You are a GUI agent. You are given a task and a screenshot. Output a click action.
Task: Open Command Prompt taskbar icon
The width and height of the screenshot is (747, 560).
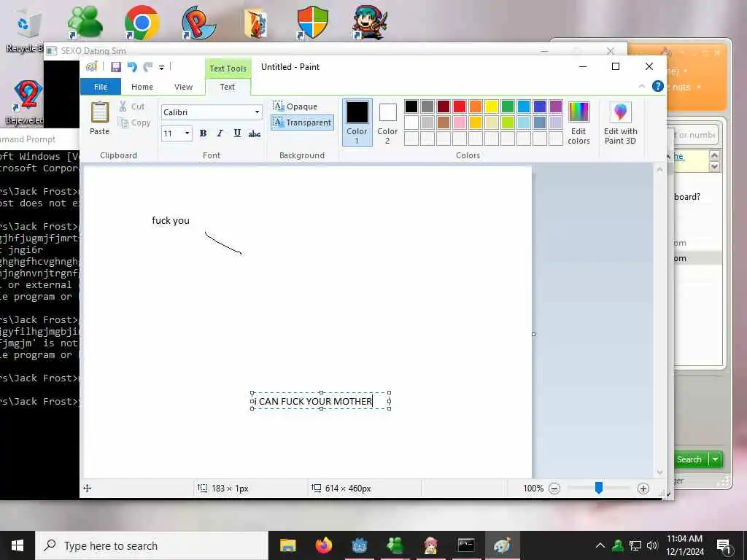(x=466, y=545)
